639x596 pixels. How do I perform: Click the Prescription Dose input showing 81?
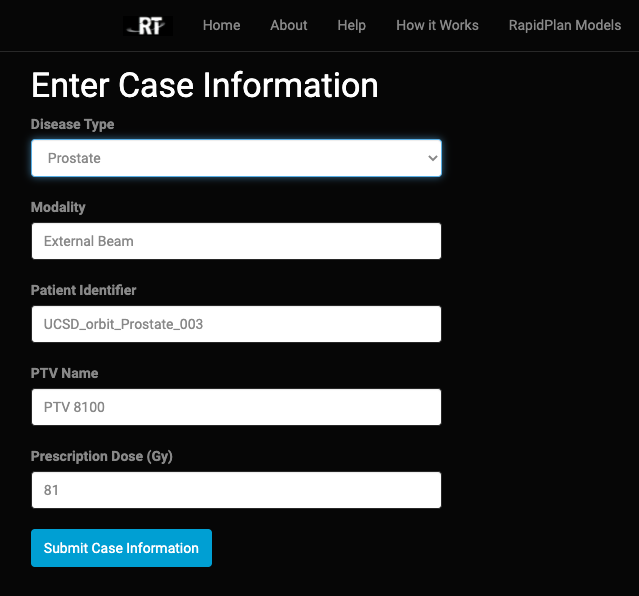click(x=236, y=490)
